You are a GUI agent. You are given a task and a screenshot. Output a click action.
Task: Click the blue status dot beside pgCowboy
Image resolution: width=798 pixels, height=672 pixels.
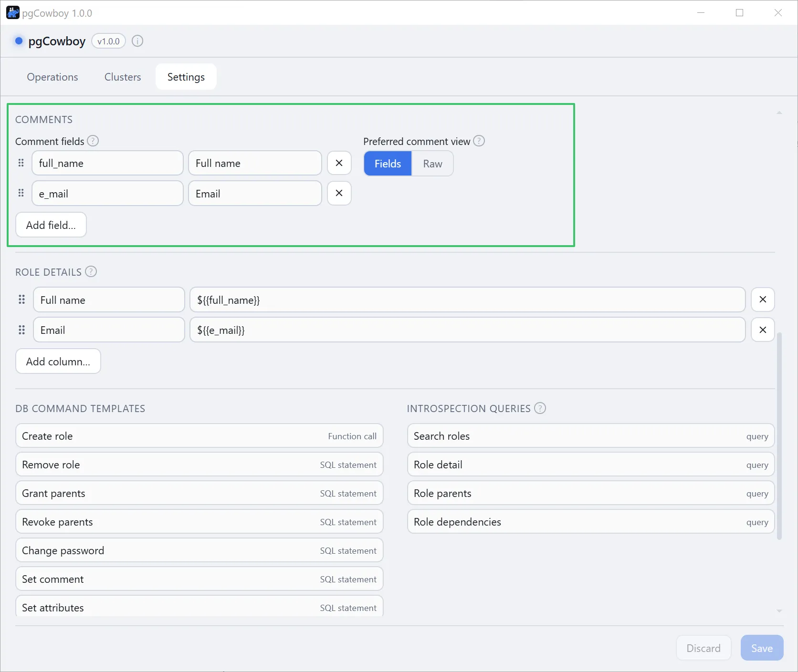point(19,41)
